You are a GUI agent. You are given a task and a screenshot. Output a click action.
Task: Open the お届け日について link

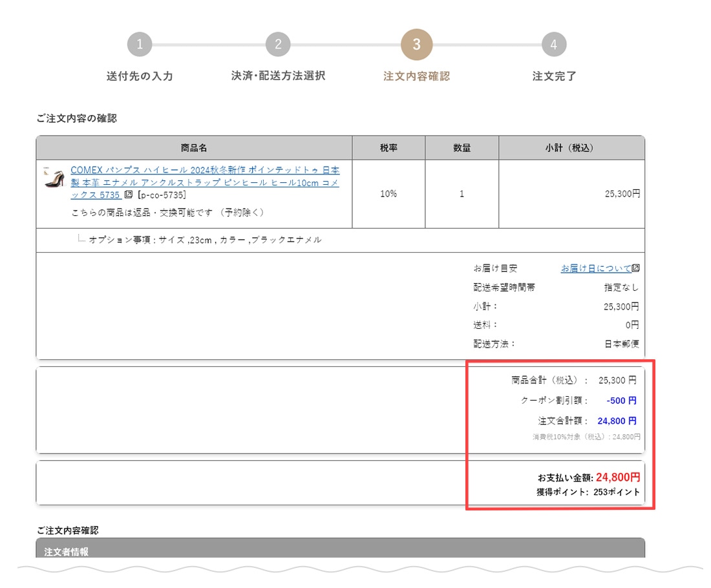tap(595, 268)
